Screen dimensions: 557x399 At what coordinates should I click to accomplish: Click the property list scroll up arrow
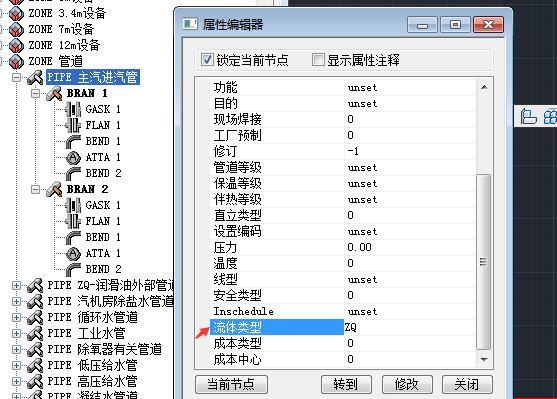point(484,87)
